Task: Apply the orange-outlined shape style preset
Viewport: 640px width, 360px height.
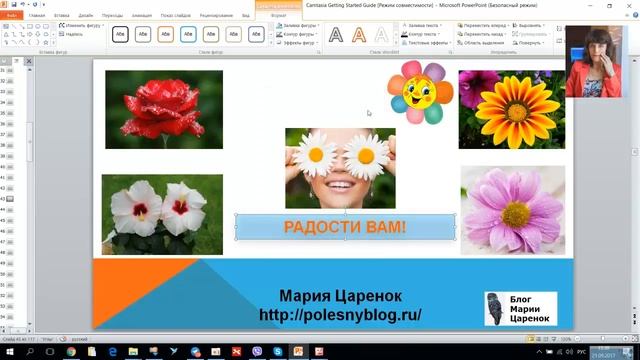Action: click(165, 34)
